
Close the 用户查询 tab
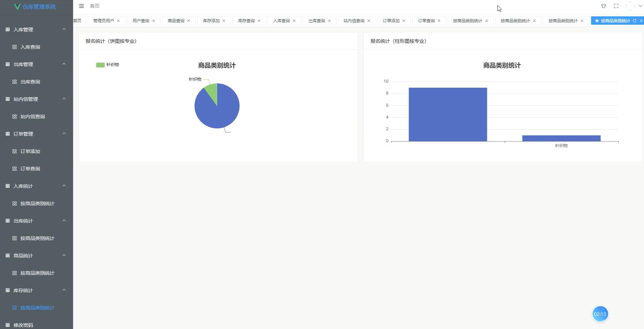pyautogui.click(x=154, y=21)
